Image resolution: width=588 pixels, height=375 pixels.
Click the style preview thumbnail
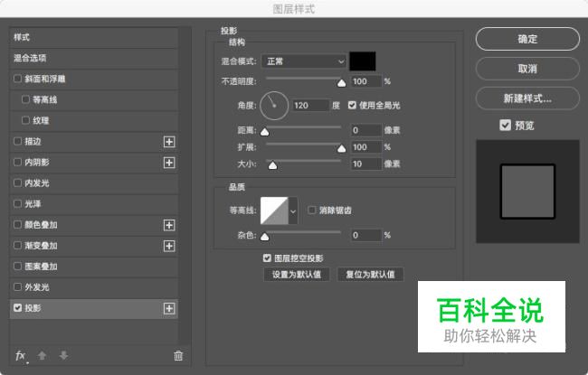[x=527, y=192]
